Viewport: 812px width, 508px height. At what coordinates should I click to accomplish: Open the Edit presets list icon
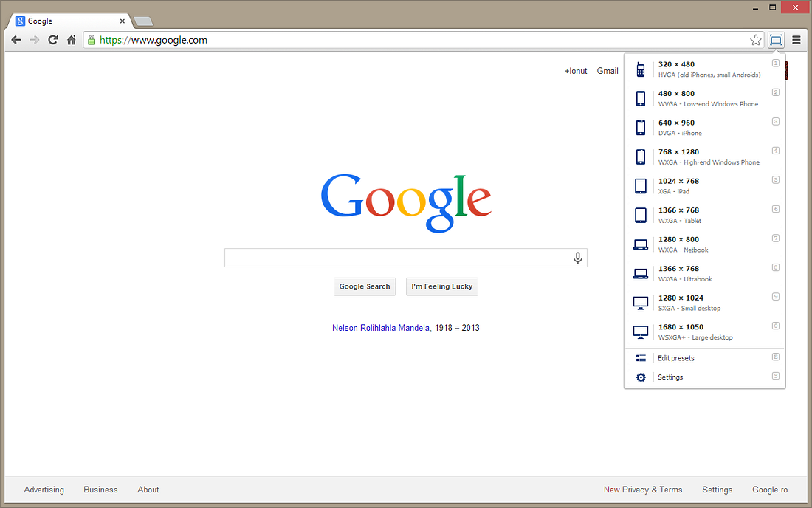[x=640, y=357]
